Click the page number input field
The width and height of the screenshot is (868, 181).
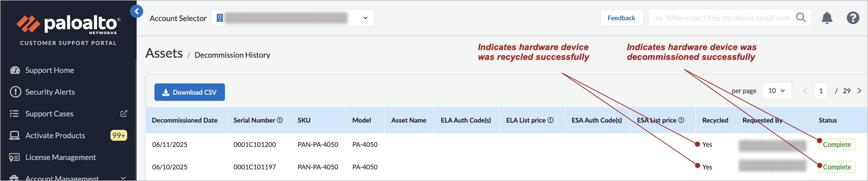tap(821, 91)
